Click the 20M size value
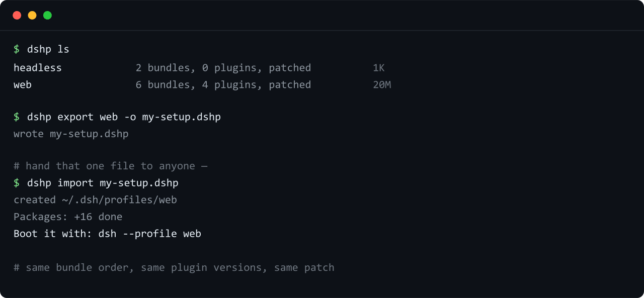The width and height of the screenshot is (644, 298). pyautogui.click(x=382, y=85)
